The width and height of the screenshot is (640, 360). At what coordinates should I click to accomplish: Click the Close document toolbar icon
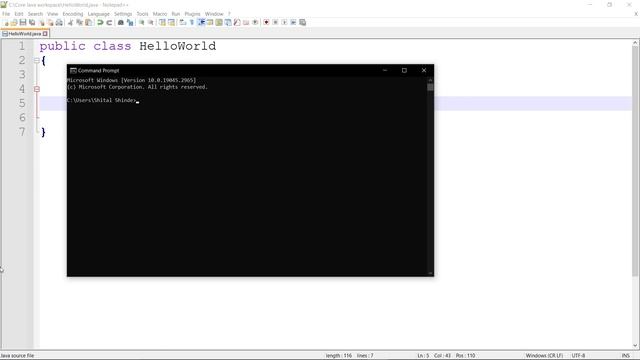click(x=42, y=22)
